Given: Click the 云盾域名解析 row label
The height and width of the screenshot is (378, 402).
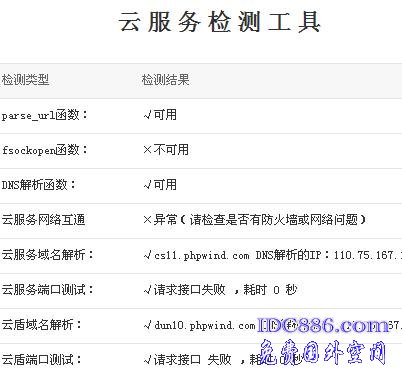Looking at the screenshot, I should click(x=42, y=325).
